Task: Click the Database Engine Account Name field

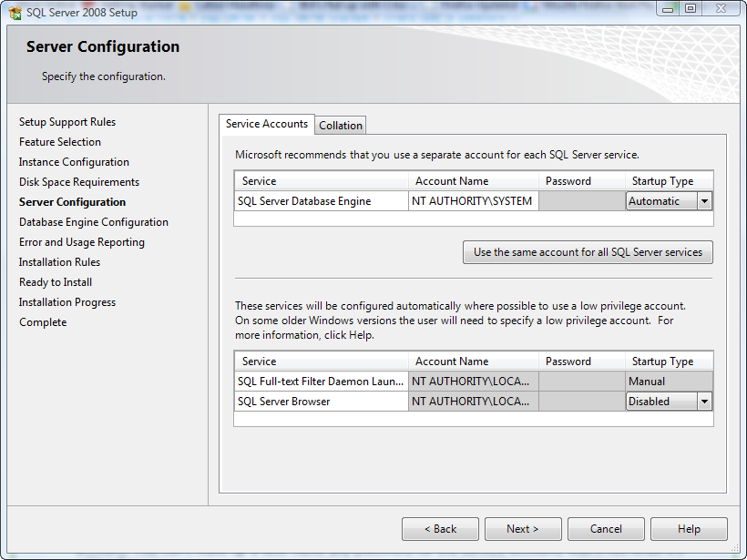Action: 474,201
